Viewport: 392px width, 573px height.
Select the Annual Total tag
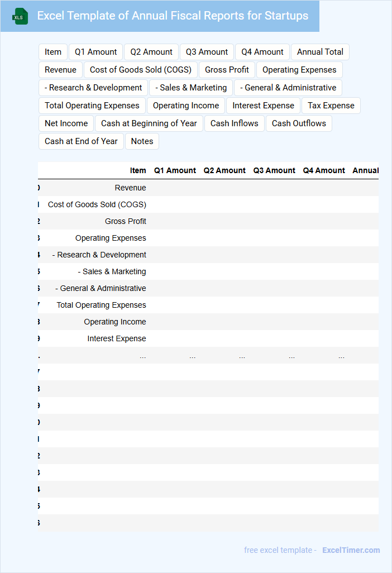click(320, 52)
